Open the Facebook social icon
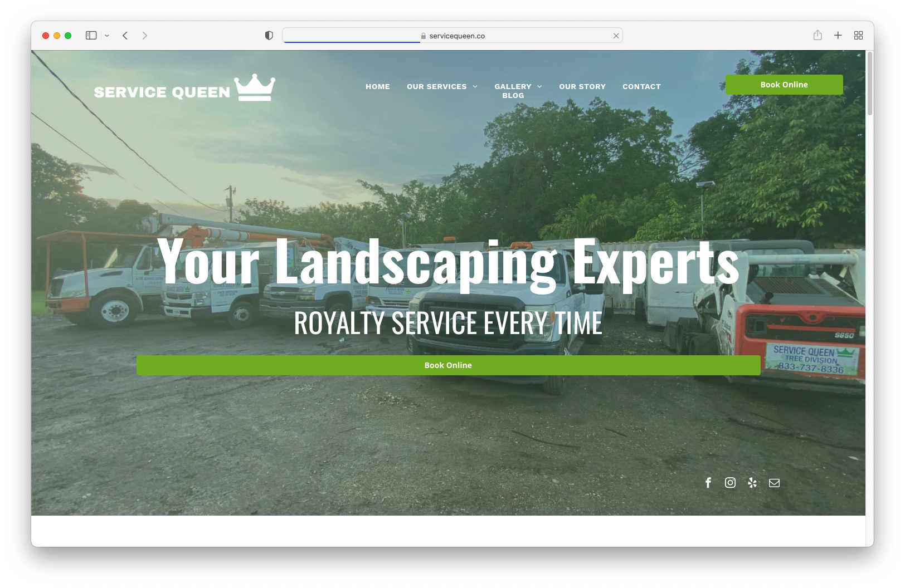 pos(708,483)
